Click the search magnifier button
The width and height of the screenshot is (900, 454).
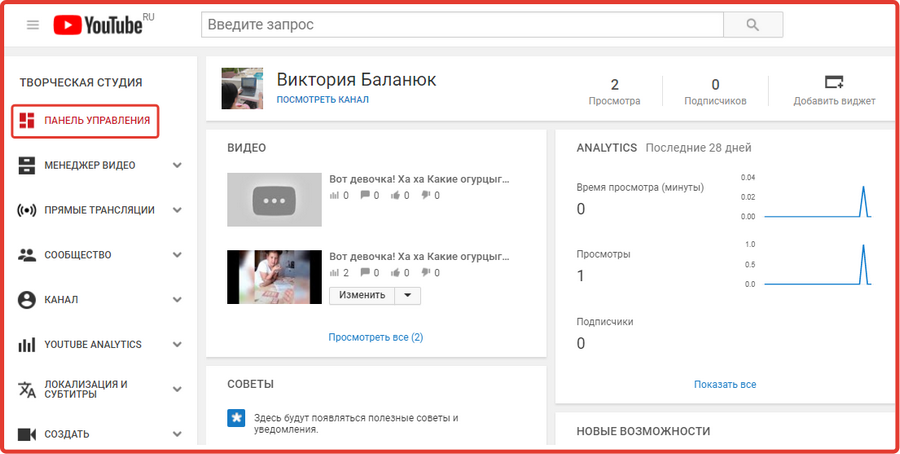coord(752,25)
